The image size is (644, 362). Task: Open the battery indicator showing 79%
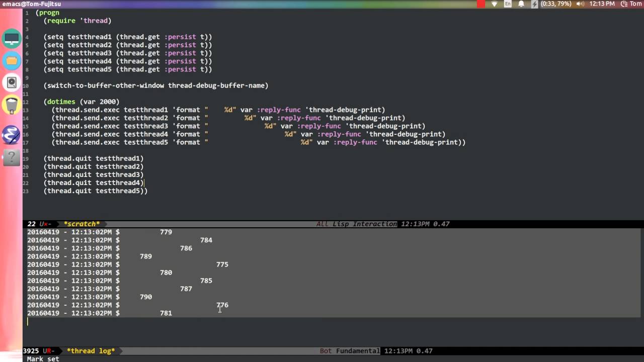click(x=551, y=4)
